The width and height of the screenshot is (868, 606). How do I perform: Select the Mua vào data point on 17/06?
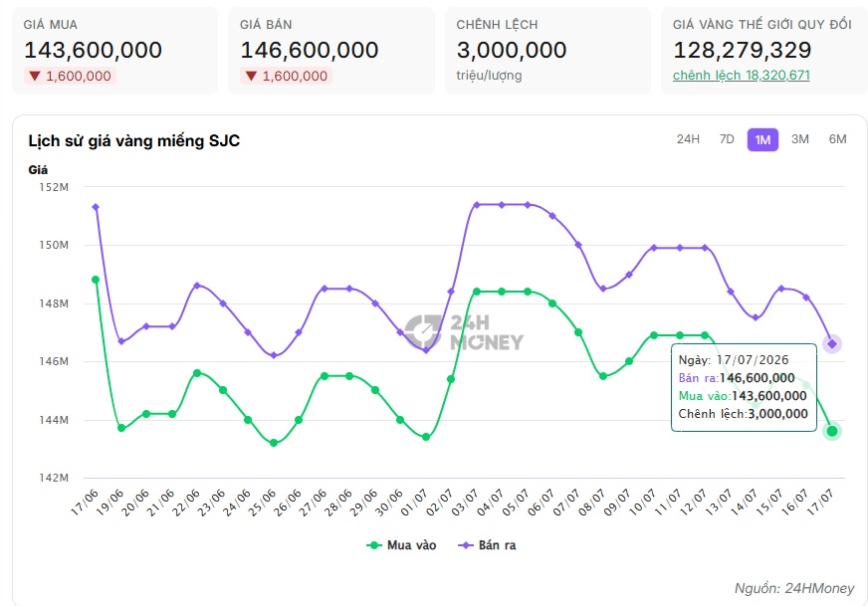coord(96,280)
